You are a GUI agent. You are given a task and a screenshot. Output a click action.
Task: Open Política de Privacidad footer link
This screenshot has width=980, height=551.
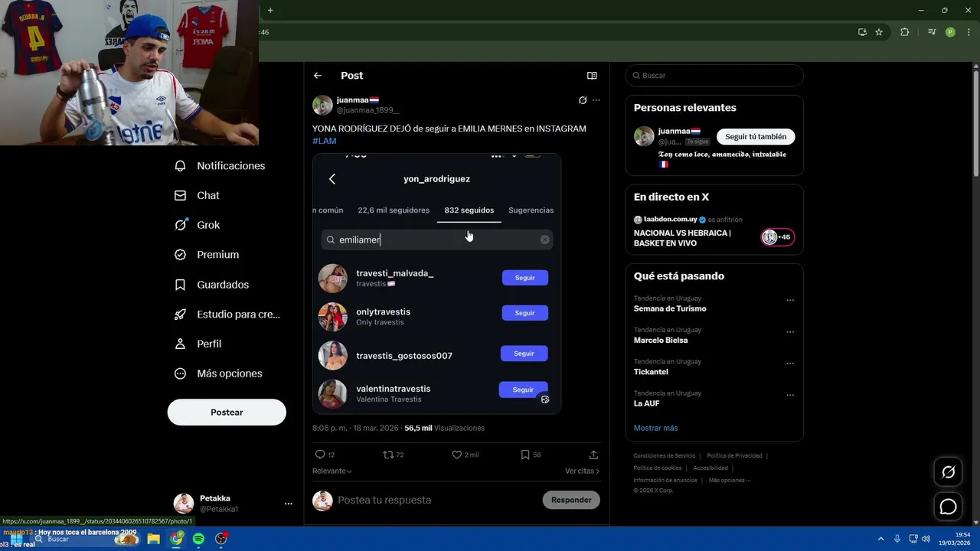[x=734, y=456]
